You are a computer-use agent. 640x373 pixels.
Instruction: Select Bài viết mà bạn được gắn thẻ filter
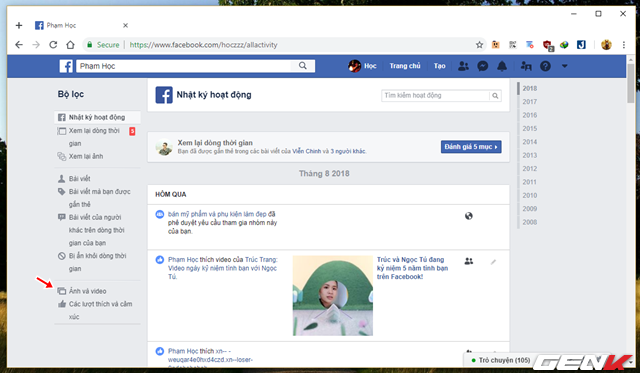[97, 198]
